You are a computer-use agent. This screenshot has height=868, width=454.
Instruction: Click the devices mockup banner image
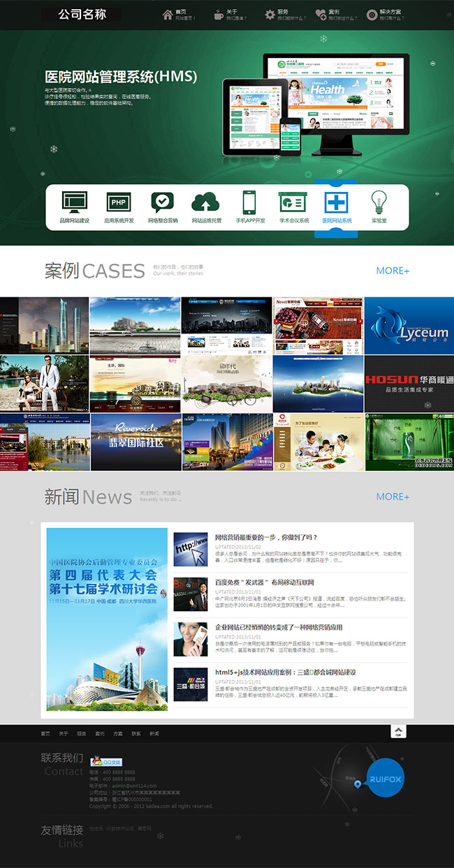(x=314, y=105)
